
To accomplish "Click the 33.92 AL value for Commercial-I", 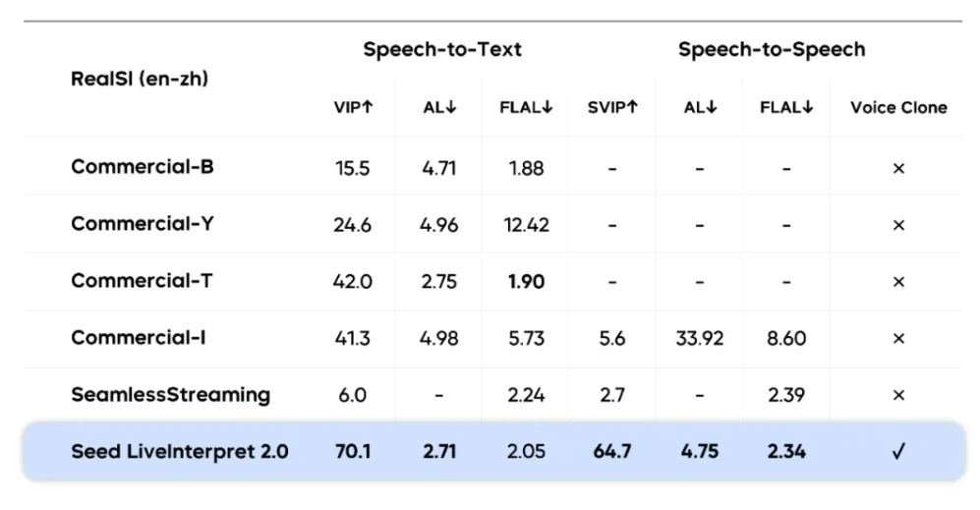I will tap(700, 339).
